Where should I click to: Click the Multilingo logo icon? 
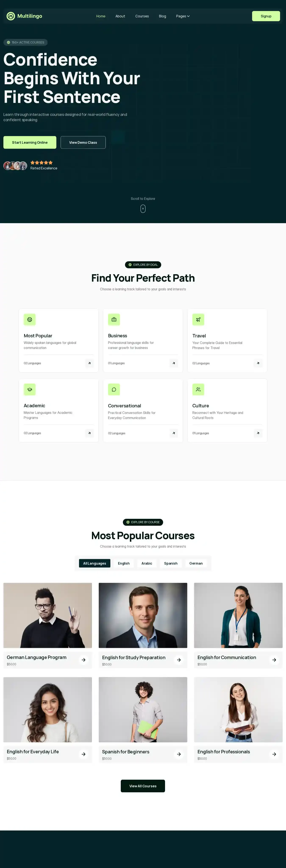tap(11, 16)
